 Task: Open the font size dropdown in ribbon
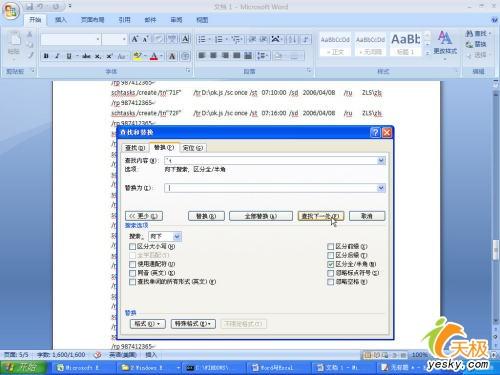coord(124,39)
